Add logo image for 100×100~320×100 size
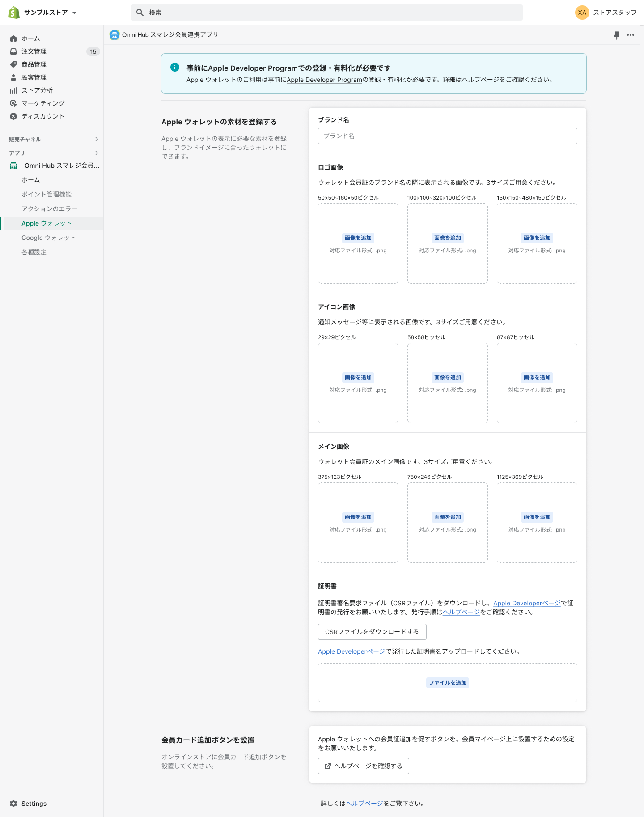This screenshot has height=817, width=644. click(x=448, y=238)
